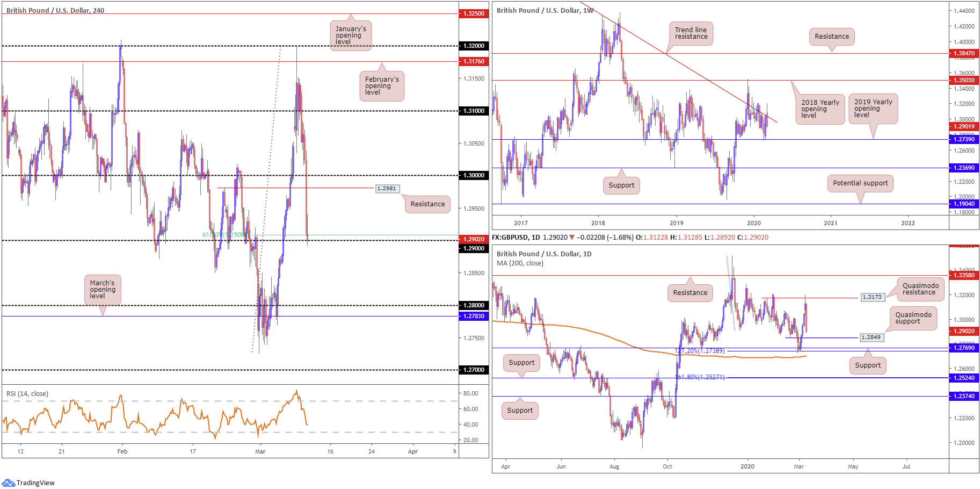
Task: Select the Quasimodo support callout
Action: (x=913, y=318)
